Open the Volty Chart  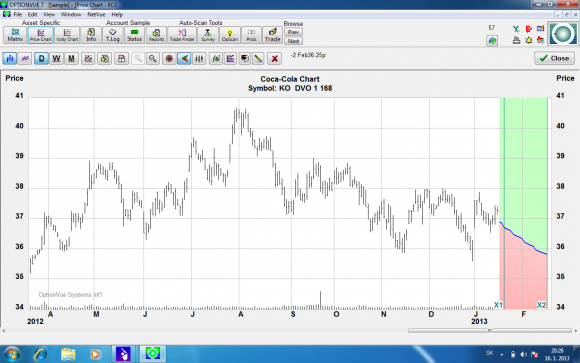point(67,35)
